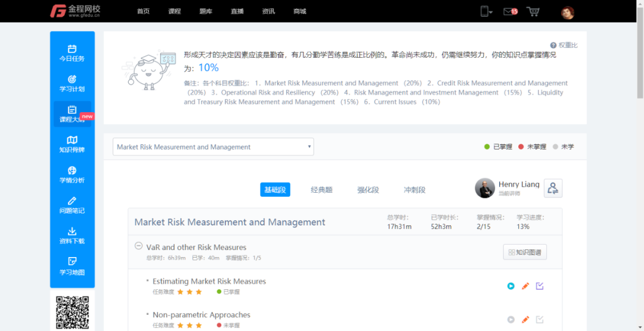Viewport: 644px width, 331px height.
Task: Open 资料下载 sidebar item
Action: (x=72, y=236)
